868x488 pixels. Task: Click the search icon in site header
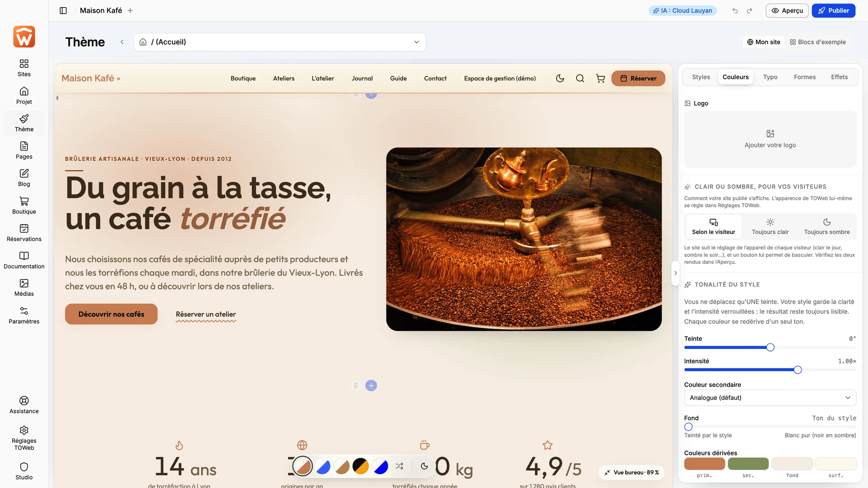580,78
